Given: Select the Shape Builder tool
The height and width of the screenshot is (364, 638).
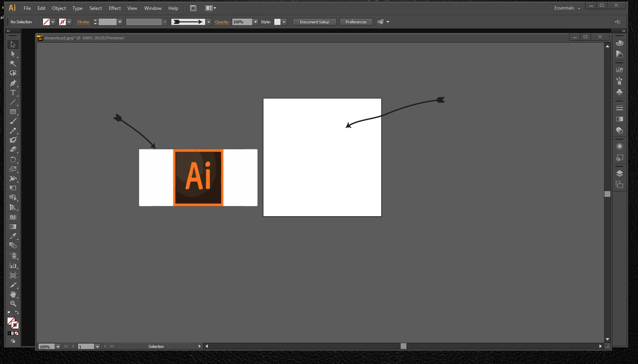Looking at the screenshot, I should (x=13, y=197).
